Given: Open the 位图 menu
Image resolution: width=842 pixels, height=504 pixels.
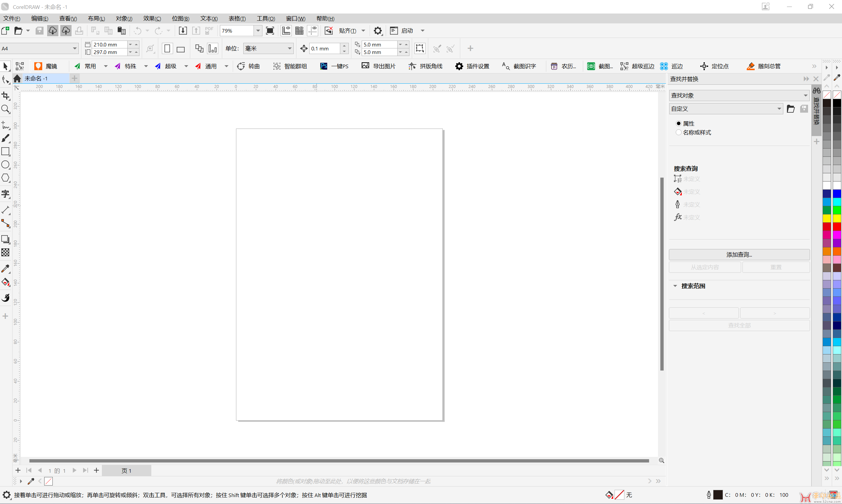Looking at the screenshot, I should (180, 18).
